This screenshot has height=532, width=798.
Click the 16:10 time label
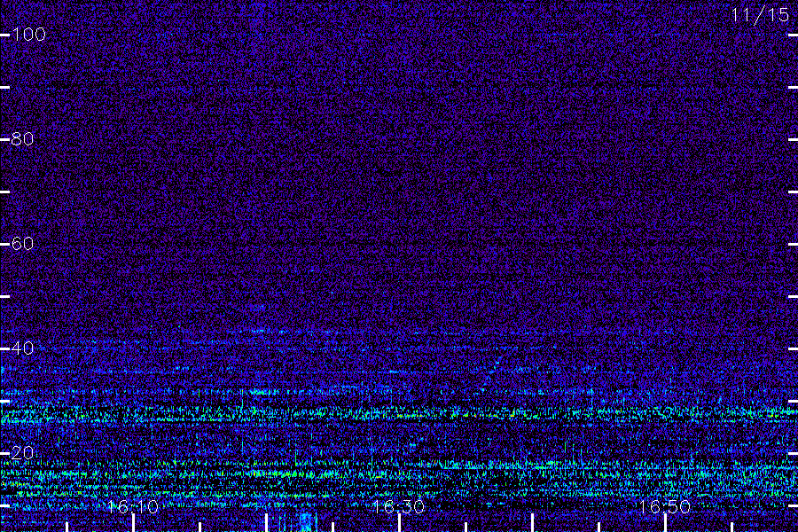coord(132,506)
